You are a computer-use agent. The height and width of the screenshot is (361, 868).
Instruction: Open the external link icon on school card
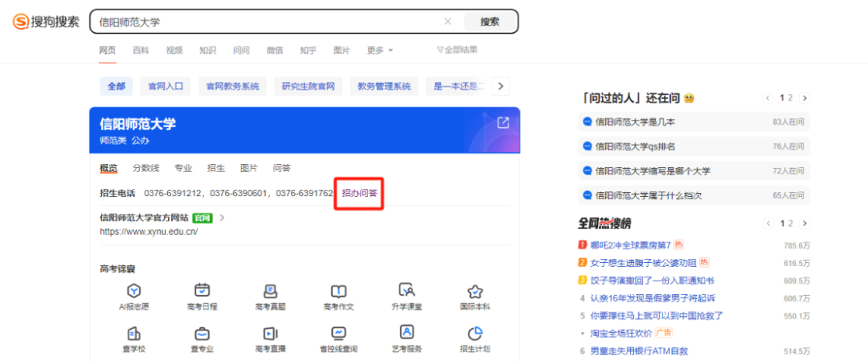(x=502, y=123)
